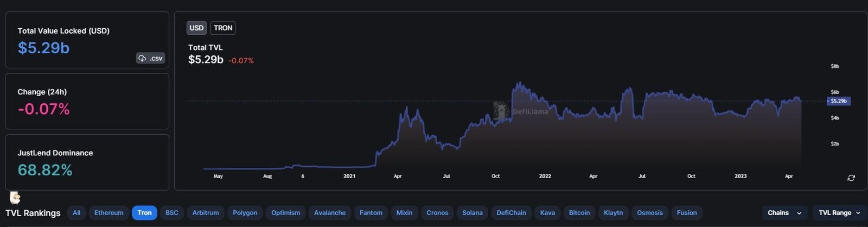Select the All chains filter
The image size is (868, 227).
coord(76,213)
